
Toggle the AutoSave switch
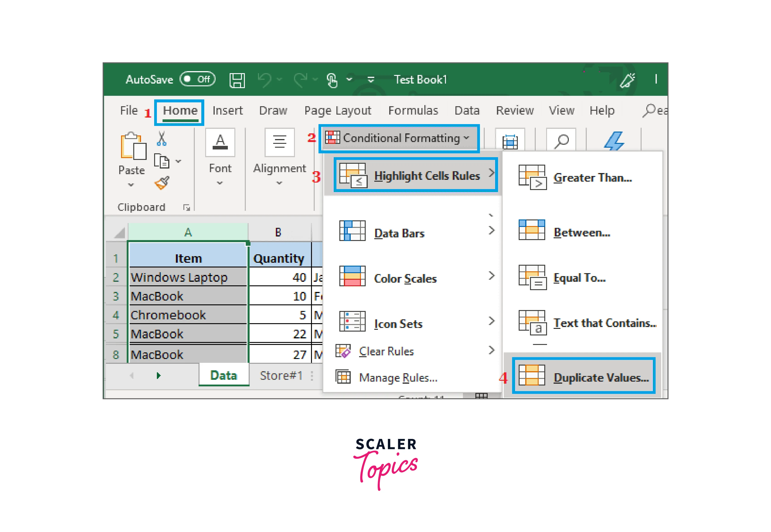(x=197, y=79)
